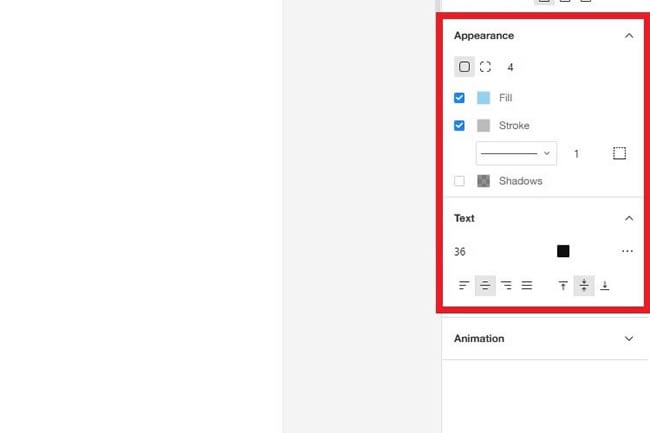Screen dimensions: 650x433
Task: Click the corner radius value 4
Action: pos(510,67)
